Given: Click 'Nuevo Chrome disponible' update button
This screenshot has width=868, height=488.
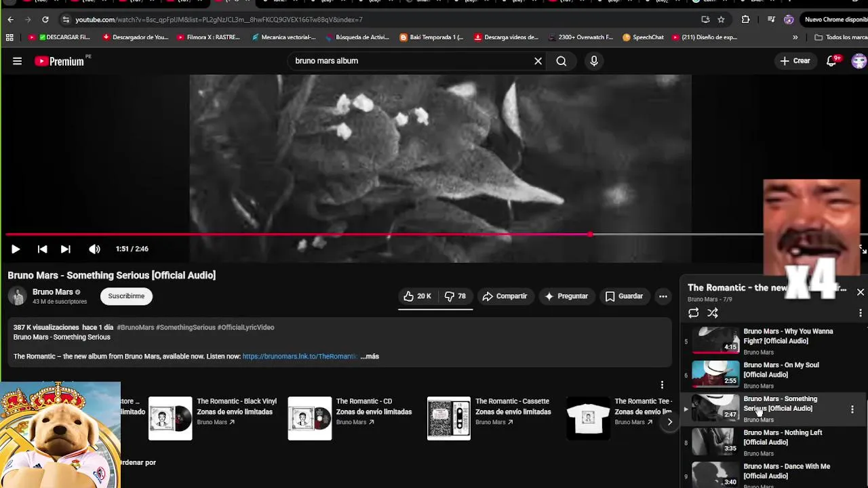Looking at the screenshot, I should tap(835, 20).
